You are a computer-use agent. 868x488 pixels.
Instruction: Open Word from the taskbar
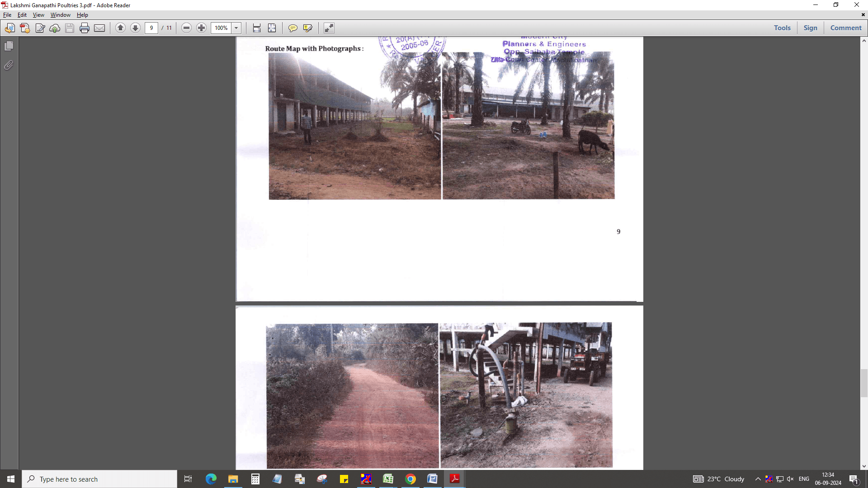click(x=432, y=479)
